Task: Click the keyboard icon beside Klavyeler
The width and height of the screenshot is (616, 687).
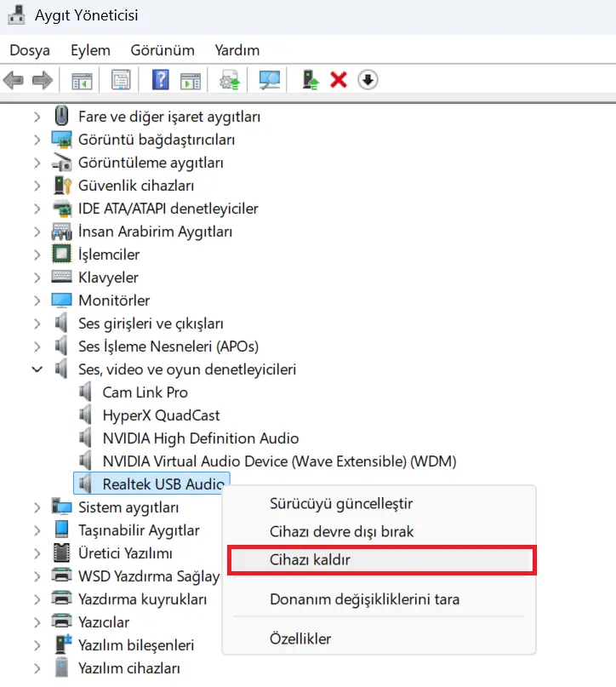Action: pos(61,277)
